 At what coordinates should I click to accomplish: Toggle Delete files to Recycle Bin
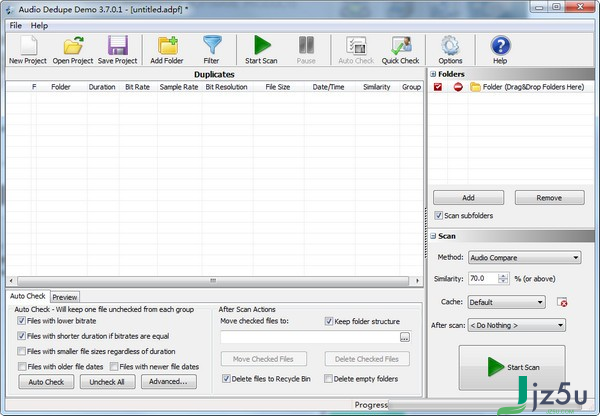[226, 379]
